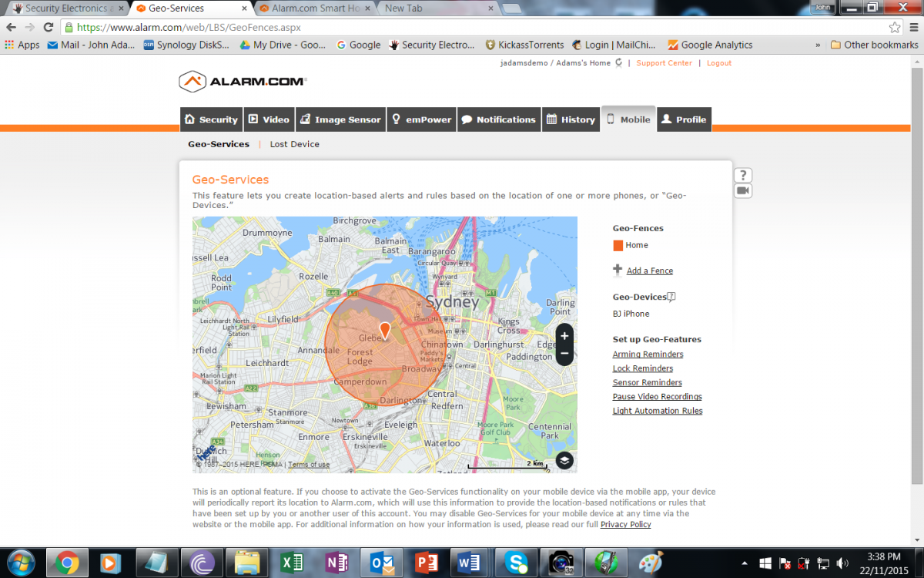
Task: Open Skype from the taskbar
Action: (x=515, y=562)
